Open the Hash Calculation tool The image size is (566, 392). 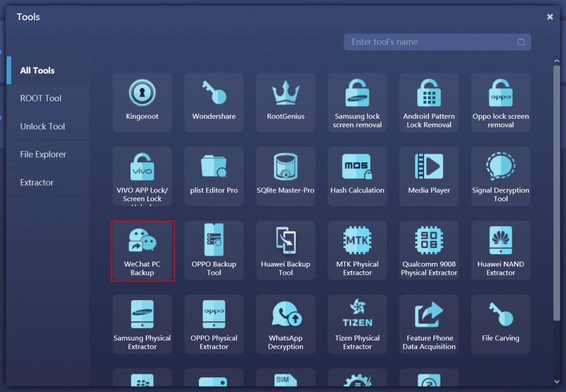(x=357, y=176)
